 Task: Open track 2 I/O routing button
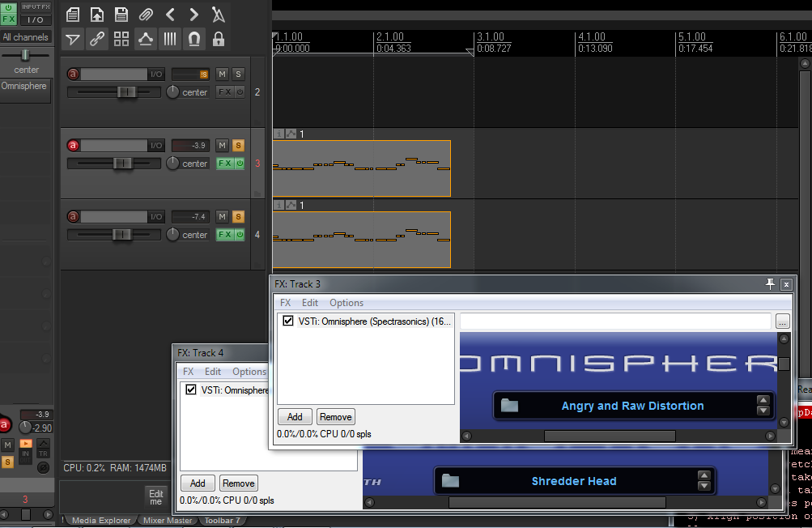pyautogui.click(x=156, y=74)
